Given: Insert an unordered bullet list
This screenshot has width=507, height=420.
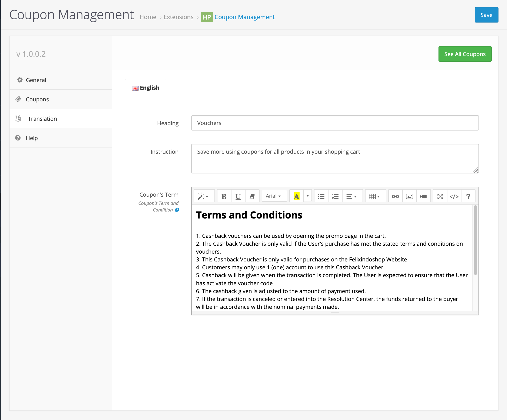Looking at the screenshot, I should click(321, 196).
